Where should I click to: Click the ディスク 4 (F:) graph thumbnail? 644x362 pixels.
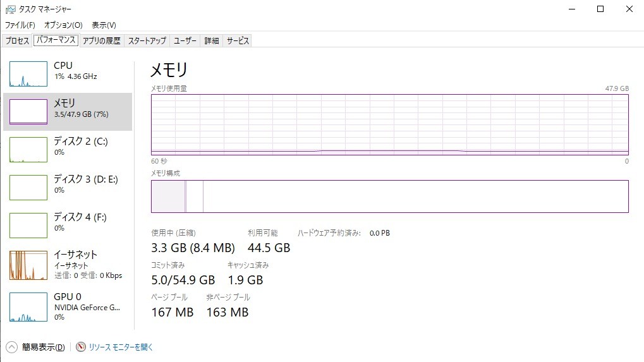[28, 226]
